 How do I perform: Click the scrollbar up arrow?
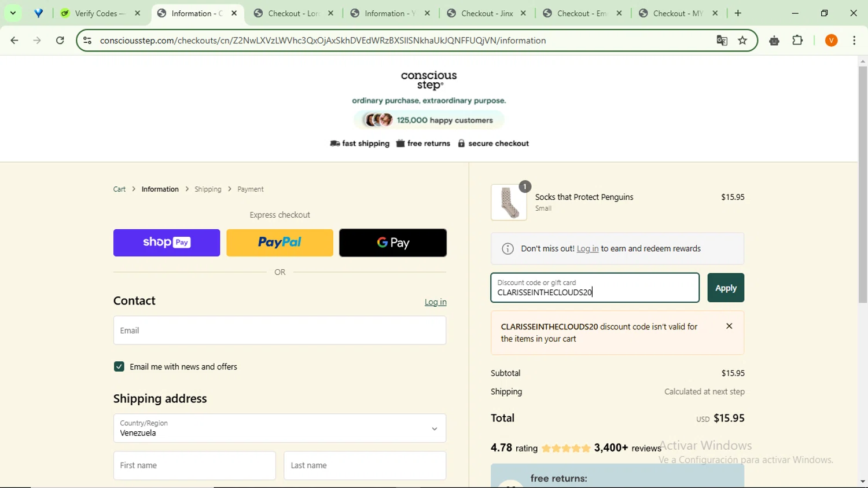(863, 61)
